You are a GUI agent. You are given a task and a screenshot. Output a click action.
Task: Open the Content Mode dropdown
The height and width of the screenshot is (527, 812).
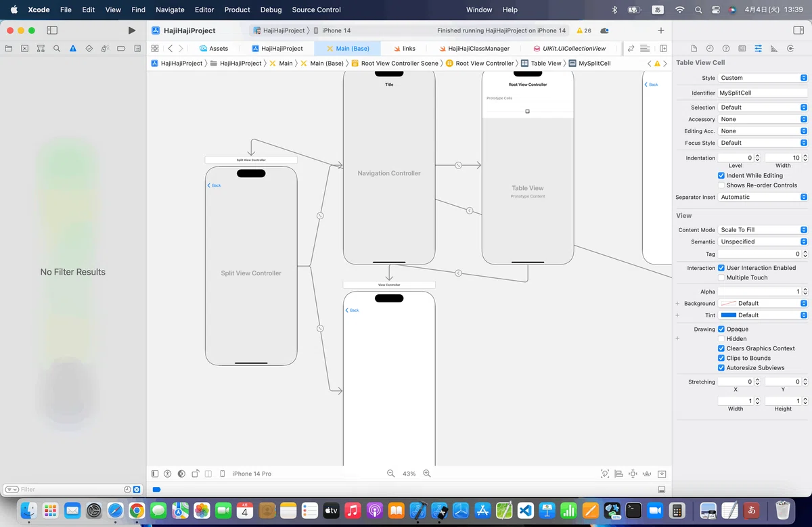pyautogui.click(x=763, y=230)
